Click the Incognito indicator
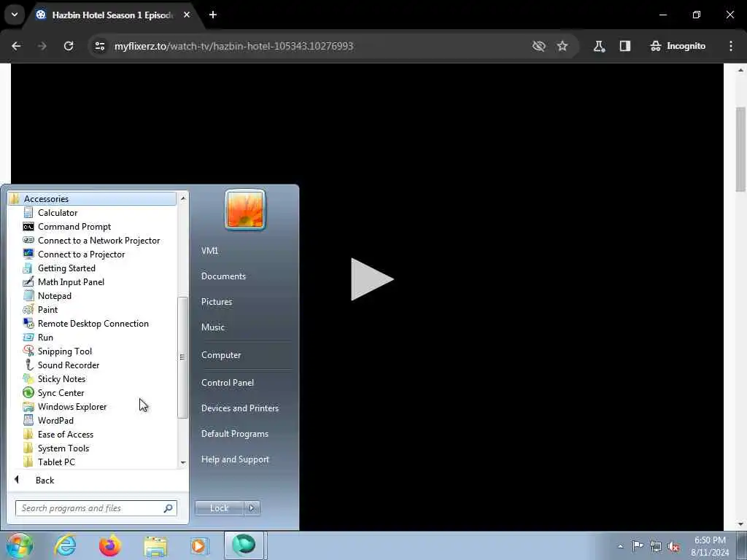The width and height of the screenshot is (747, 560). tap(678, 46)
